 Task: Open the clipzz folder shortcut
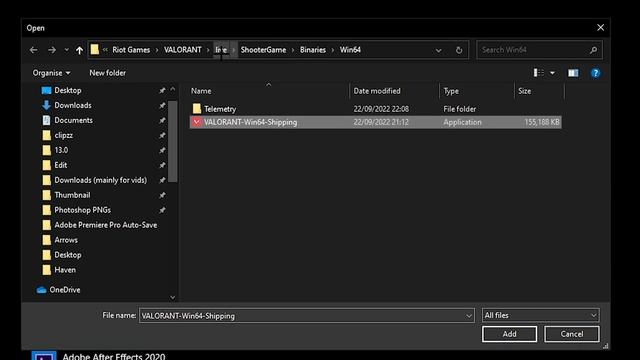64,135
